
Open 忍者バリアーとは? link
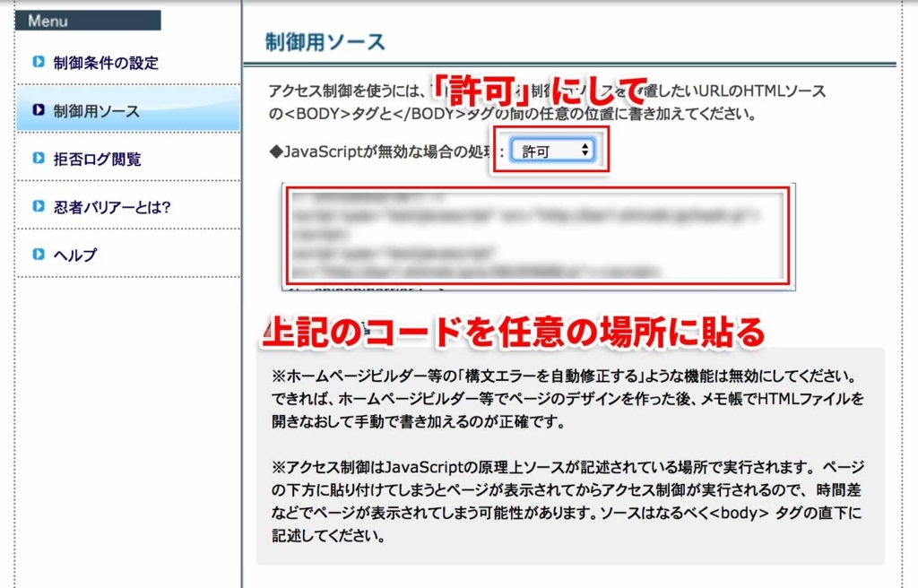pos(112,207)
